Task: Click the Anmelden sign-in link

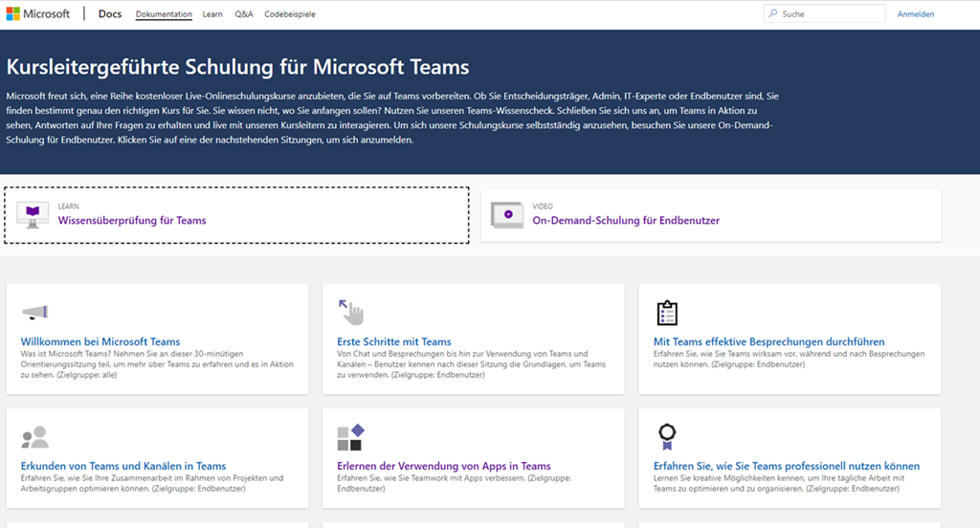Action: [x=916, y=13]
